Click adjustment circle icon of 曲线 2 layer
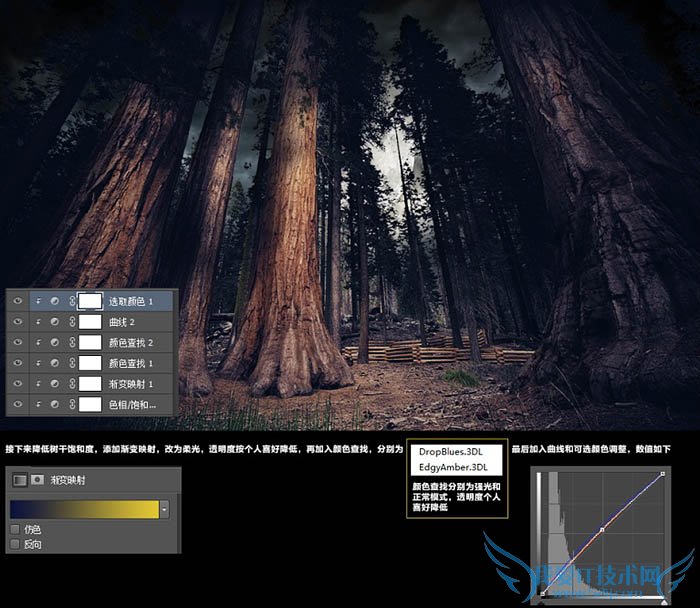The image size is (700, 608). [54, 322]
